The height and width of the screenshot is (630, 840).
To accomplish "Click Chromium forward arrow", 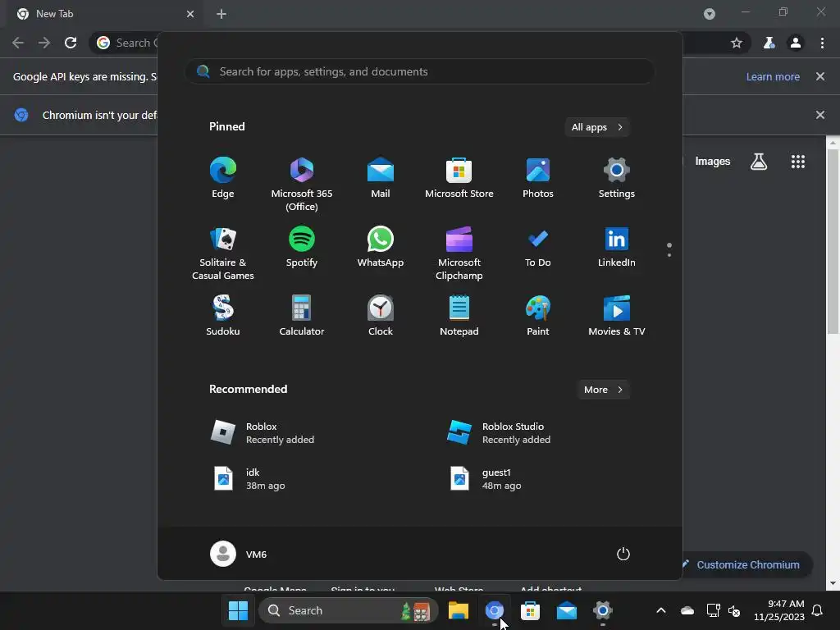I will pyautogui.click(x=44, y=43).
